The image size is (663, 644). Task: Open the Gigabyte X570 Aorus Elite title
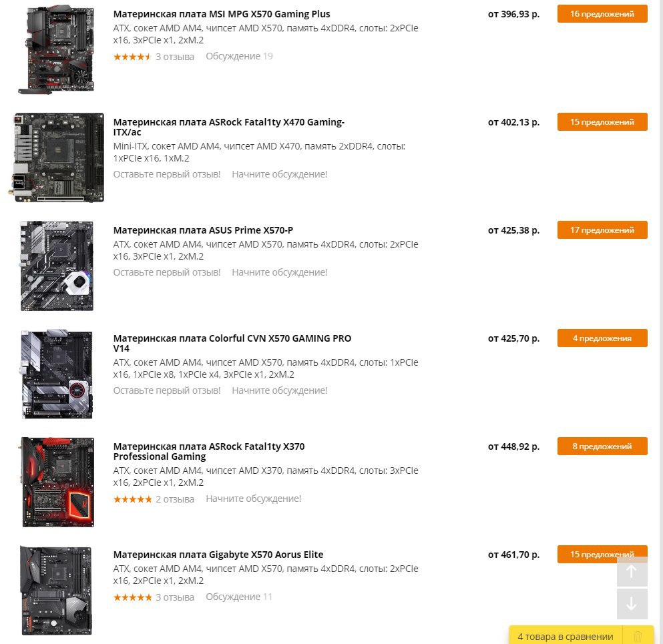[218, 555]
